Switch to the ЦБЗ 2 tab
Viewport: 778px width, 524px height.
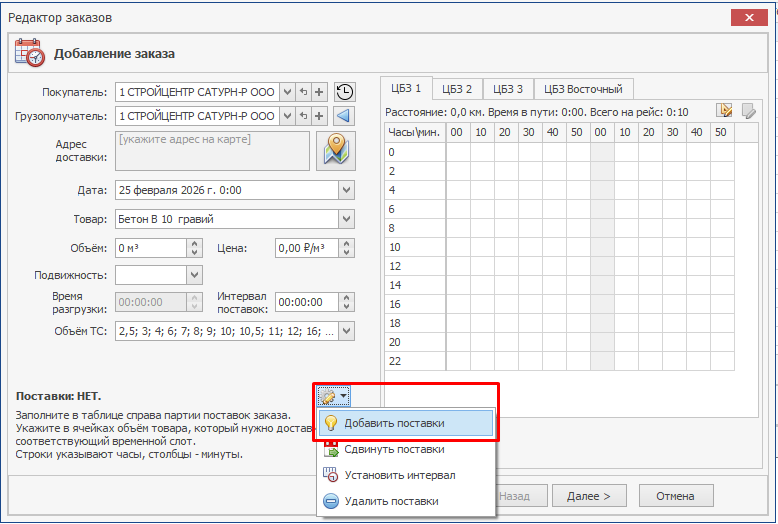coord(457,89)
